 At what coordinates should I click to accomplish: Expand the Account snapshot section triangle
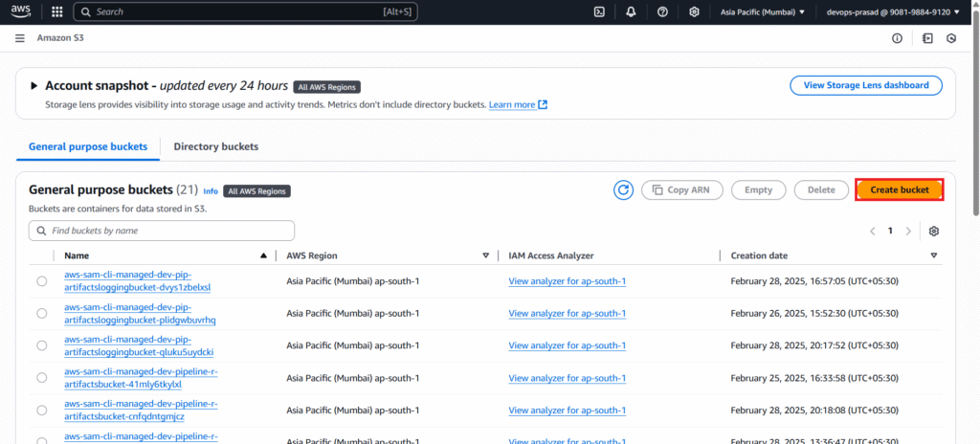click(34, 86)
